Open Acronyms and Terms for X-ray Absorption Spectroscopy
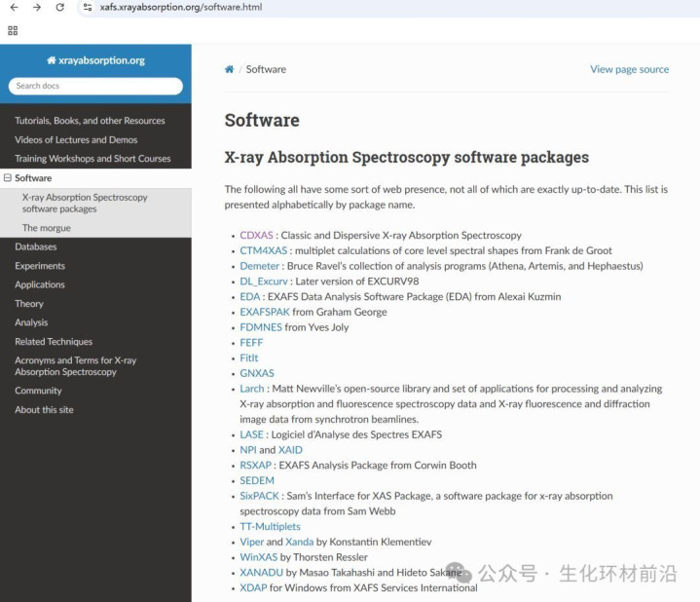The image size is (700, 602). coord(75,366)
